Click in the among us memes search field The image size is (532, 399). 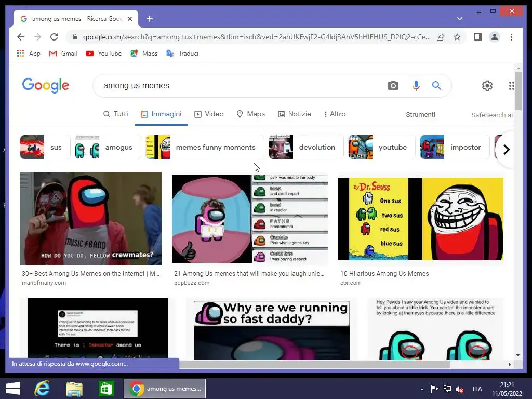[x=237, y=86]
